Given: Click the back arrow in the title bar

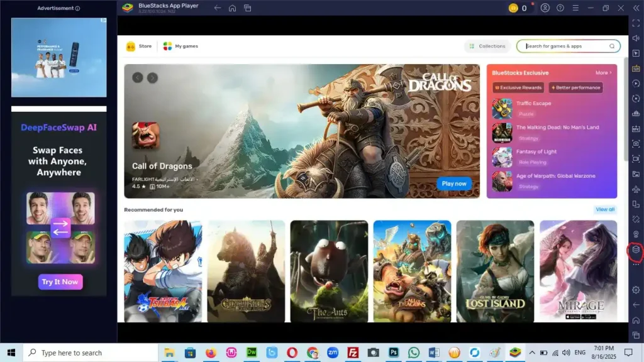Looking at the screenshot, I should (218, 8).
